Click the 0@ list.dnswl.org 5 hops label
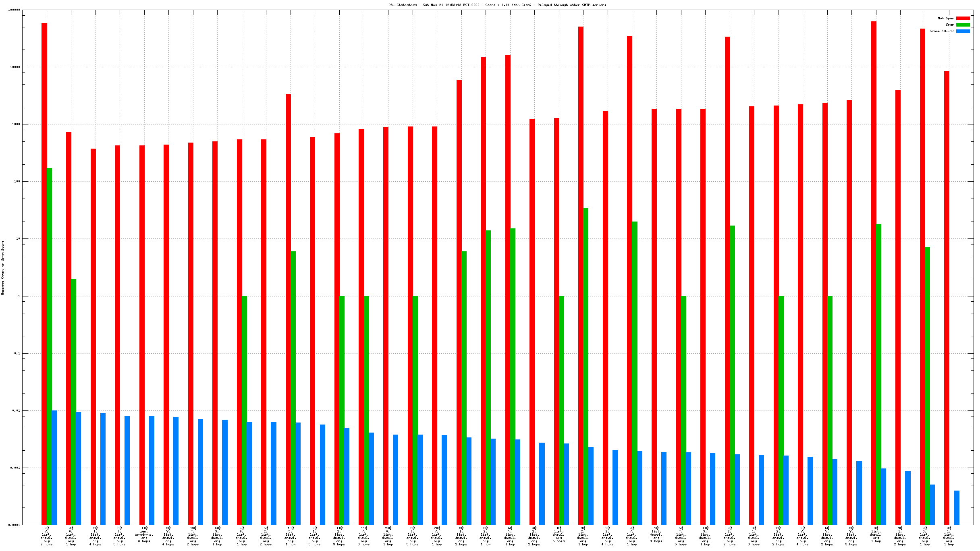Image resolution: width=980 pixels, height=551 pixels. click(559, 534)
